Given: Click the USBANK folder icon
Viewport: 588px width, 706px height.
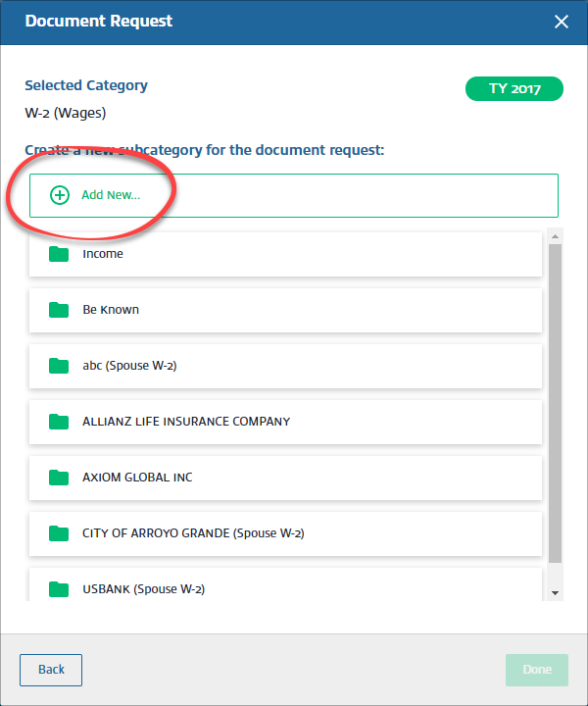Looking at the screenshot, I should tap(59, 589).
